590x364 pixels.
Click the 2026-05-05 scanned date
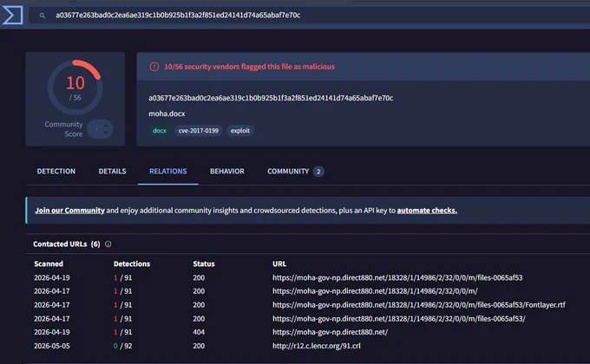click(x=52, y=346)
